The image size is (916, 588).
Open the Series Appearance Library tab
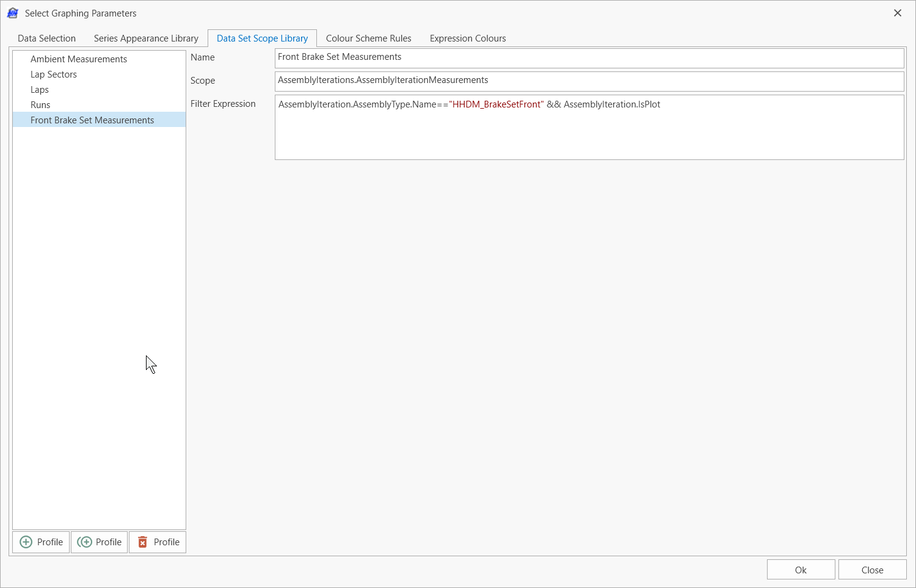(x=146, y=38)
